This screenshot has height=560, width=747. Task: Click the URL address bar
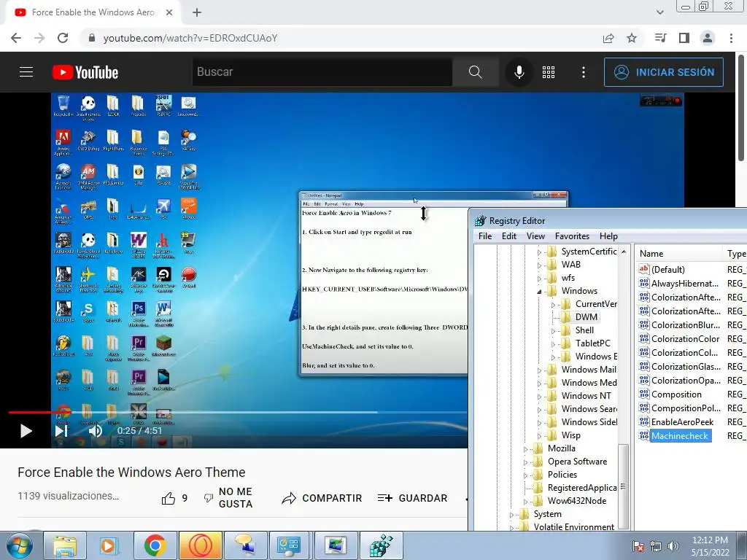(338, 38)
